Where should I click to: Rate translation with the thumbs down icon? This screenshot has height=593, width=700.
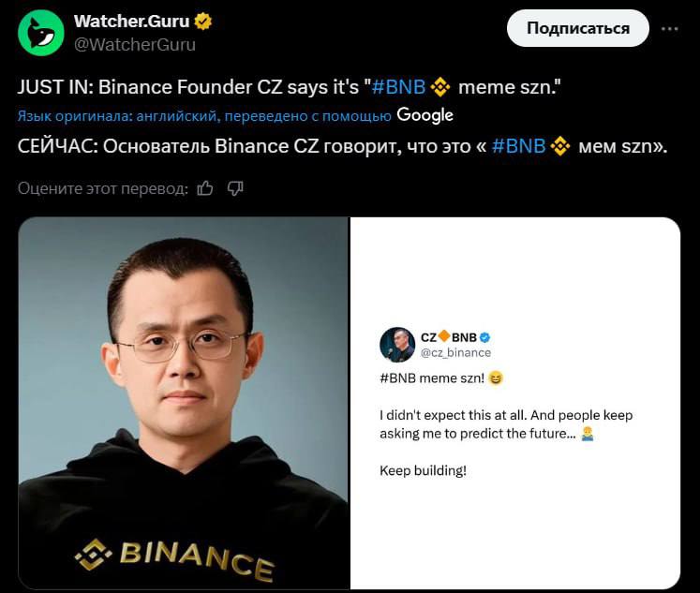point(235,188)
